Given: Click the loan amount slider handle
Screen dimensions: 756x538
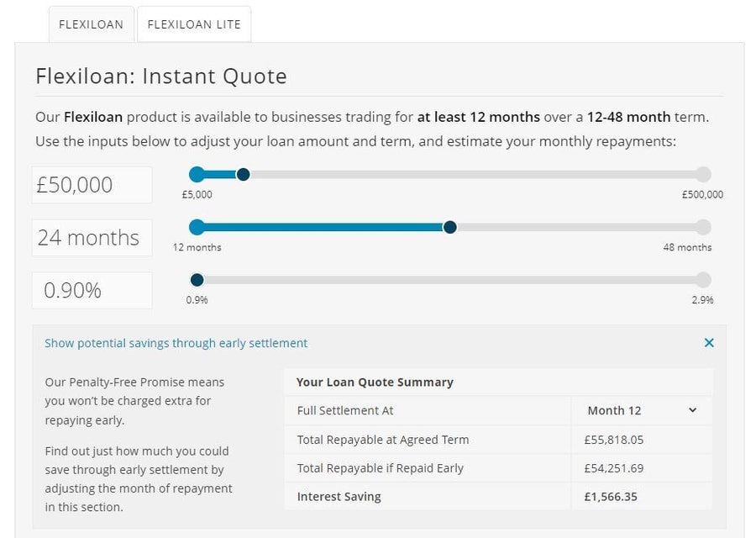Looking at the screenshot, I should pos(243,175).
